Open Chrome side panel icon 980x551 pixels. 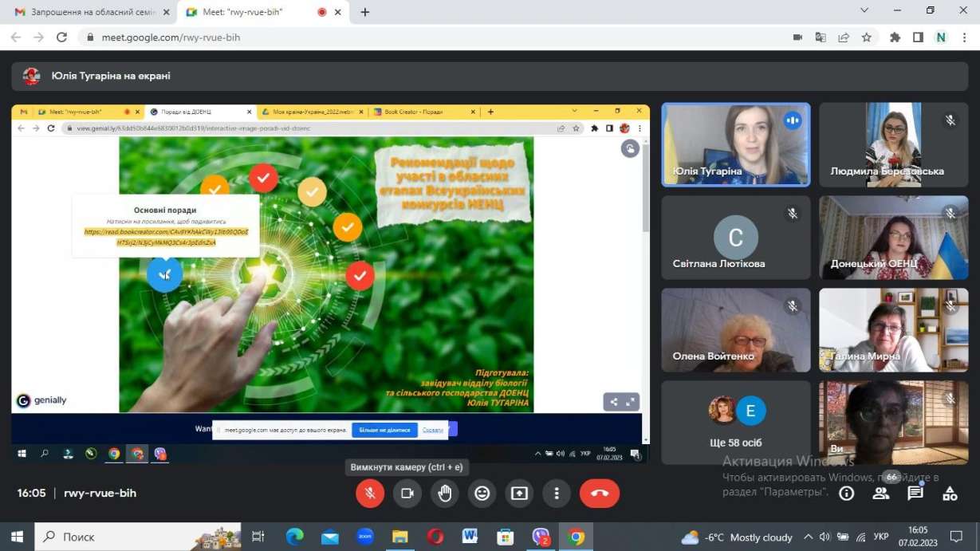pos(918,37)
